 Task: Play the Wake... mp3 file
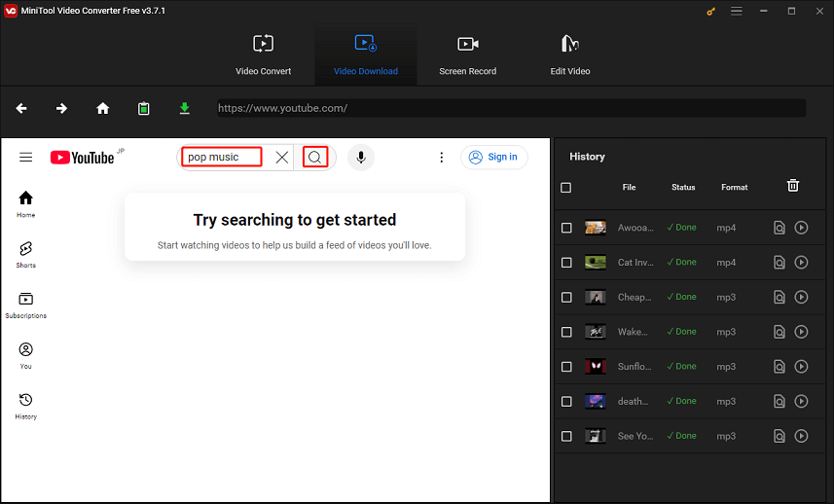802,332
